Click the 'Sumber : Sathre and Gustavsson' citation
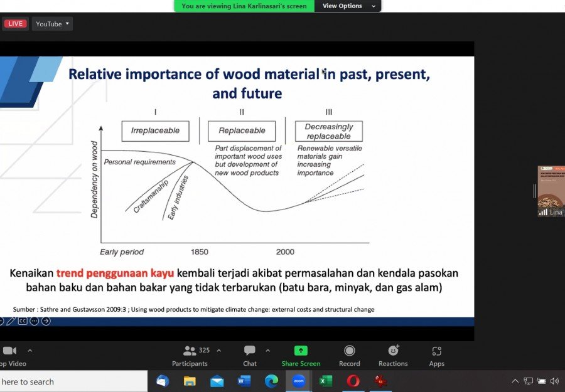This screenshot has height=392, width=565. point(193,309)
